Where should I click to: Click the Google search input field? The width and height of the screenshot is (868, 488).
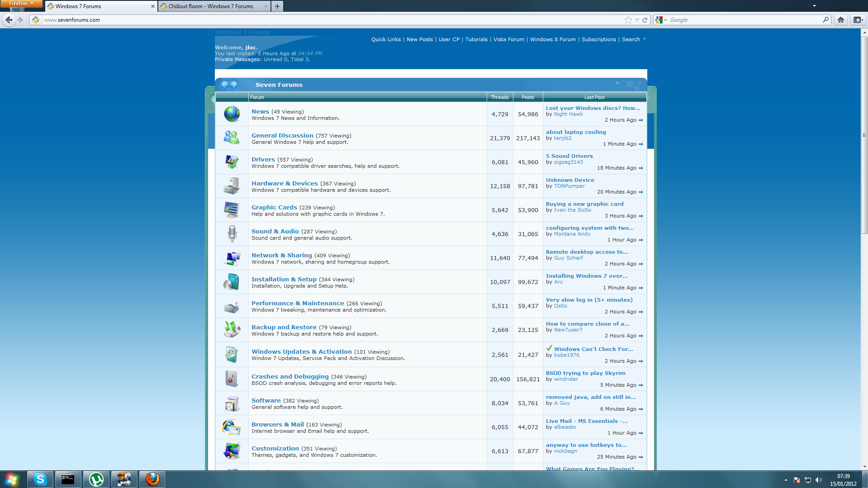point(745,20)
